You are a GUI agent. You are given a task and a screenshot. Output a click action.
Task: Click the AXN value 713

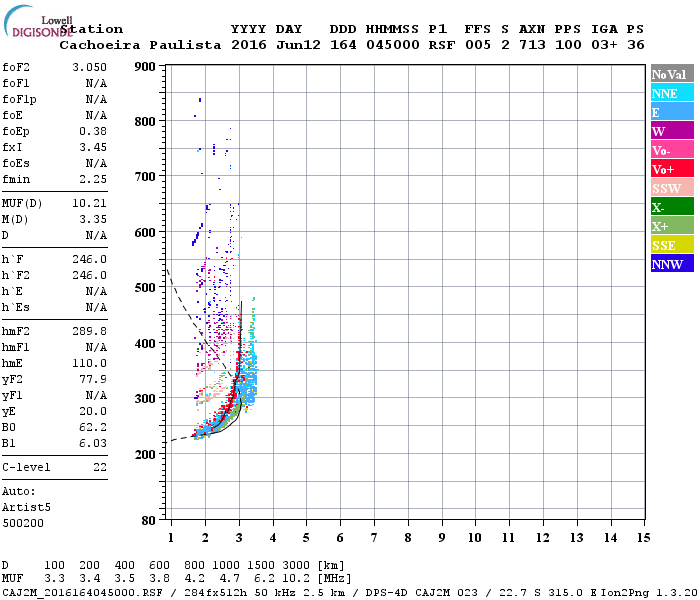[532, 45]
